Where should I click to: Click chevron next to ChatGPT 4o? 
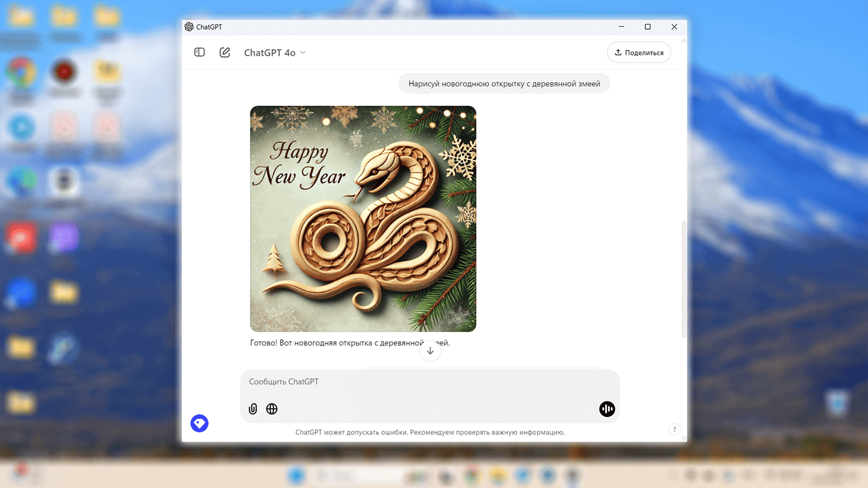(x=303, y=53)
